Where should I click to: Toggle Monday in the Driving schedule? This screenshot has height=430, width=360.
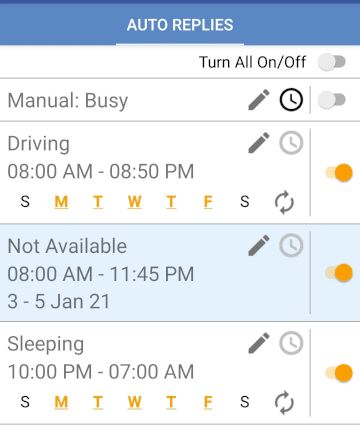pos(61,202)
